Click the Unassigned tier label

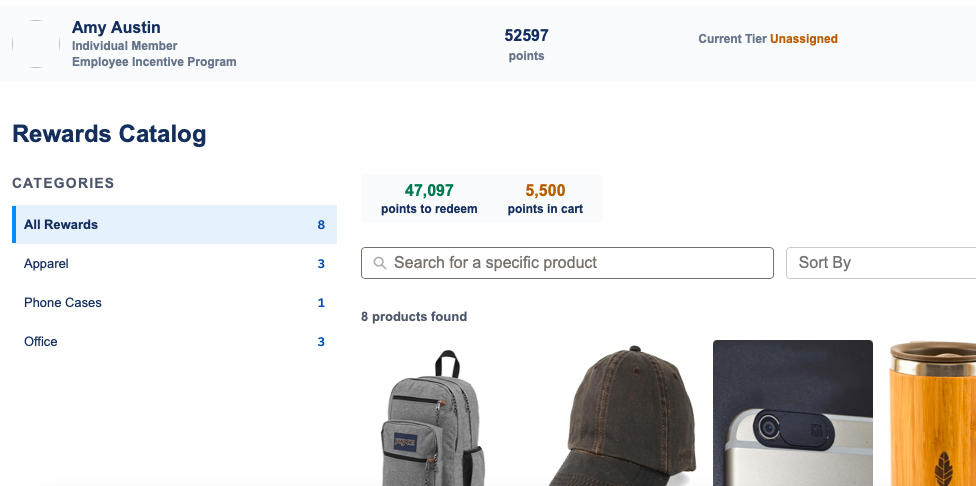(x=804, y=39)
